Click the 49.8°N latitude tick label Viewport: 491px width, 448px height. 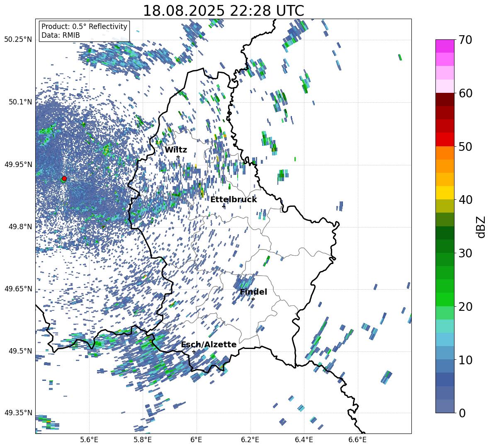(20, 227)
